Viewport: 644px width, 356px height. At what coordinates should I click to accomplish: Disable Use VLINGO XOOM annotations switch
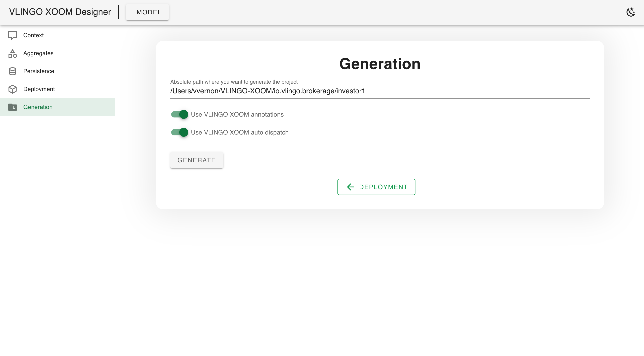(179, 114)
